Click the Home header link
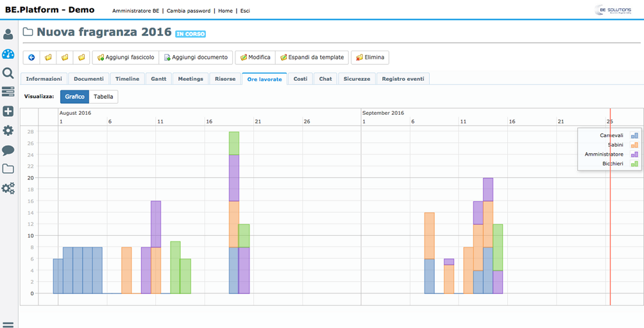 click(225, 11)
